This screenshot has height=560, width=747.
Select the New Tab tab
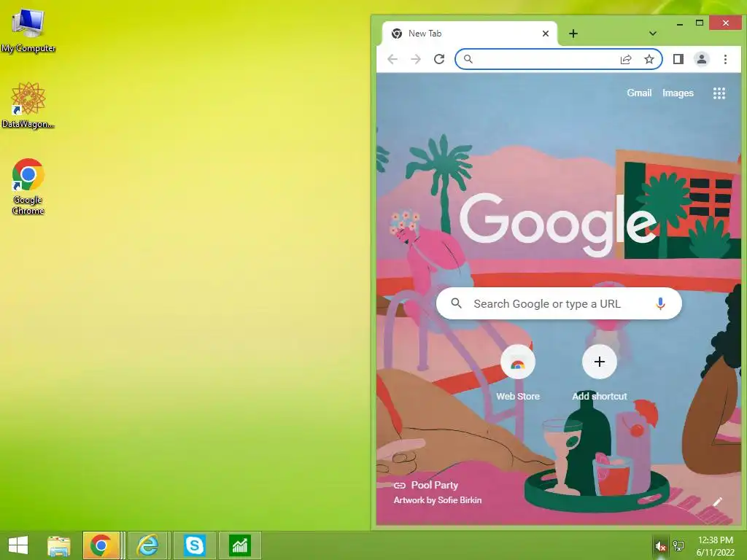(x=469, y=34)
